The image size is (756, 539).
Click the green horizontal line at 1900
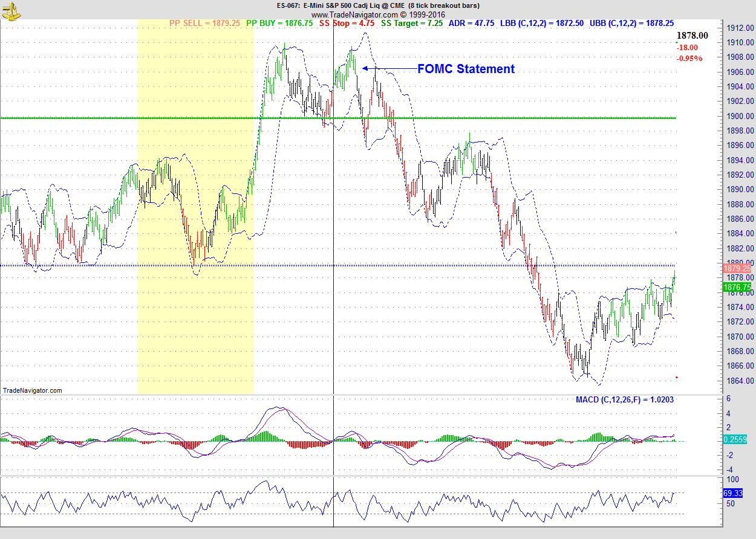[181, 118]
